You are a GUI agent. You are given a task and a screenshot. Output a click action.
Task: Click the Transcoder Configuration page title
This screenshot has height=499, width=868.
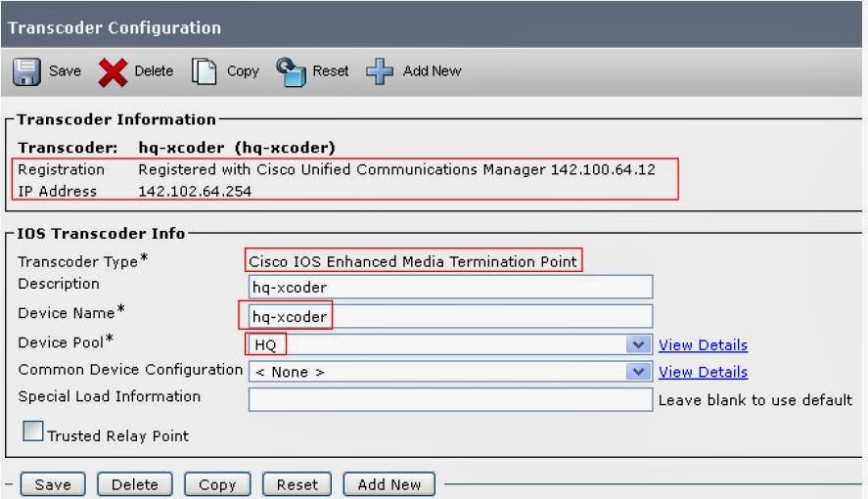click(x=114, y=27)
